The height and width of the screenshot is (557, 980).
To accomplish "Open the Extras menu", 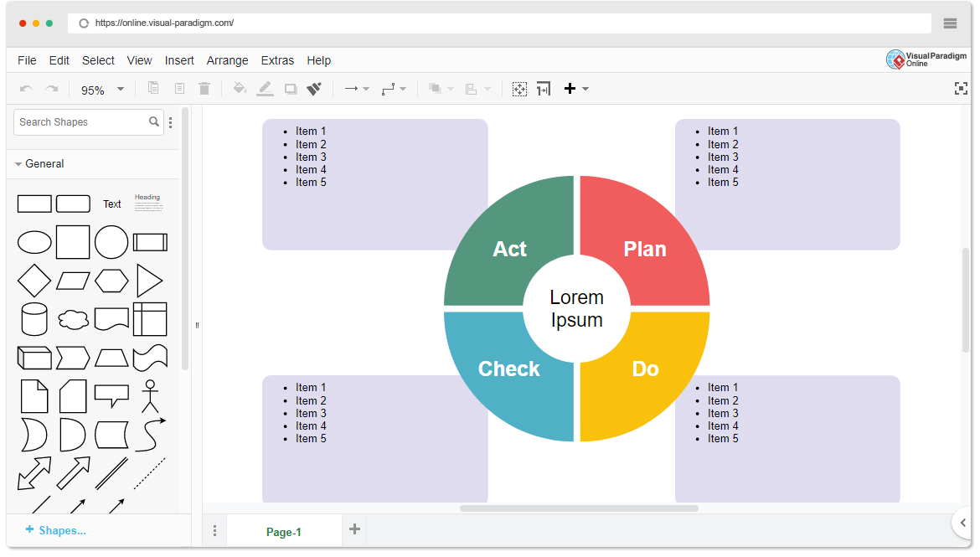I will coord(277,60).
